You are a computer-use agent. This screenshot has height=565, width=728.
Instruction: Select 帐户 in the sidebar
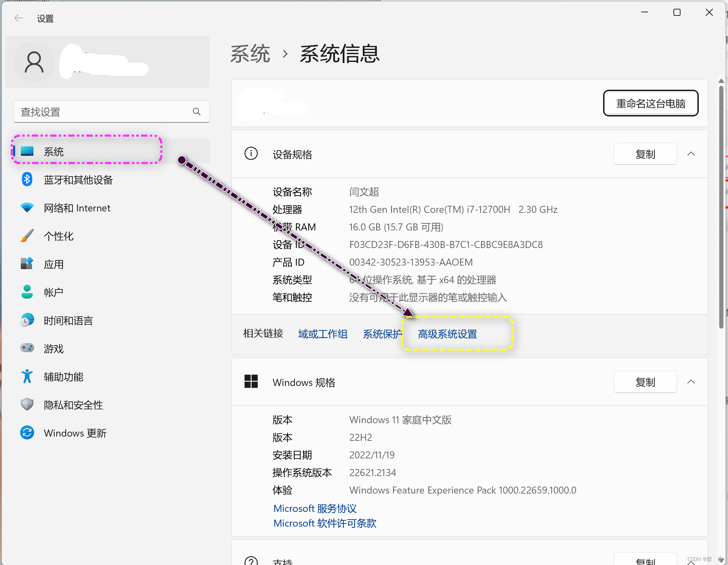53,292
